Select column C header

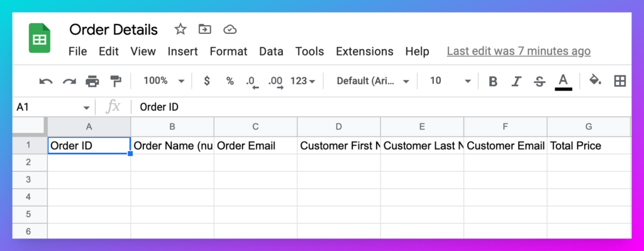(255, 126)
